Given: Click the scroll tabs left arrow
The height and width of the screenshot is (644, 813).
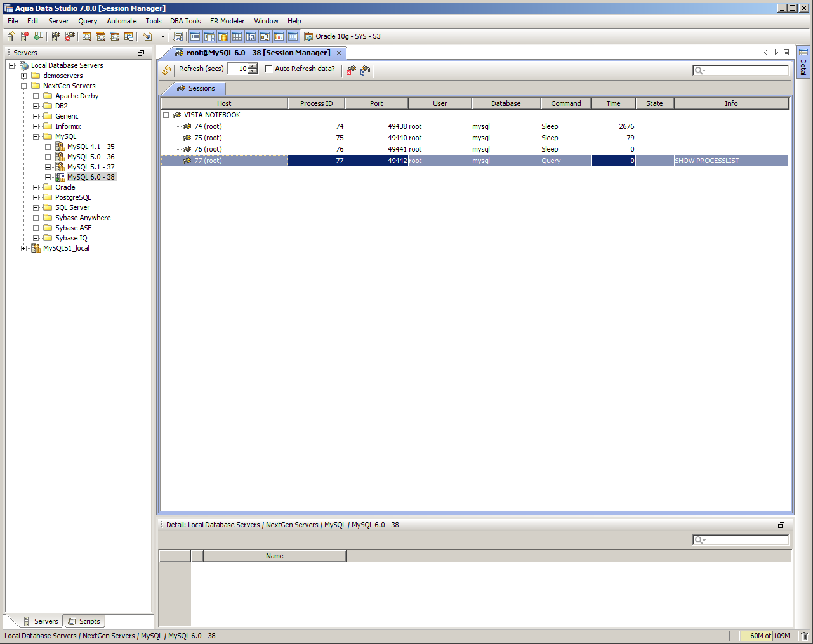Looking at the screenshot, I should coord(766,53).
